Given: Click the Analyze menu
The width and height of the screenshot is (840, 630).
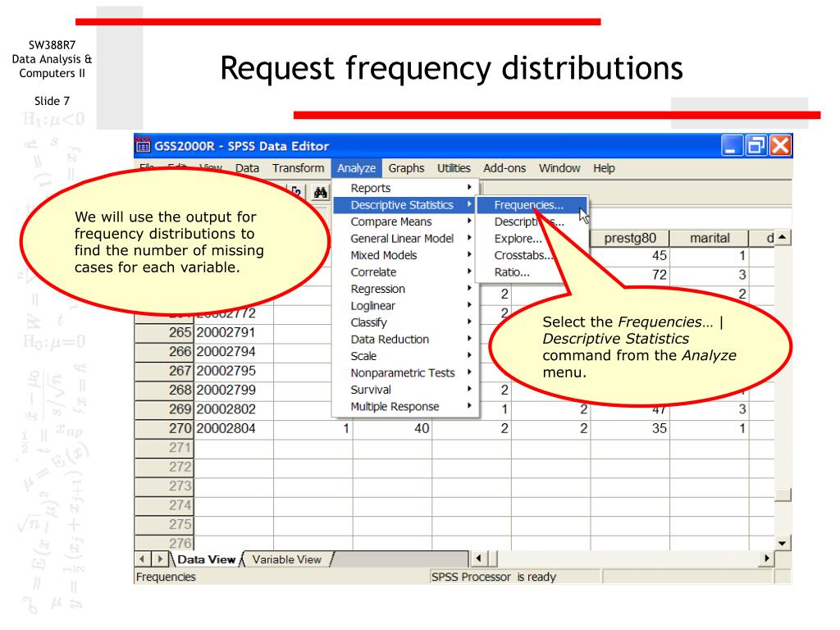Looking at the screenshot, I should pos(356,168).
